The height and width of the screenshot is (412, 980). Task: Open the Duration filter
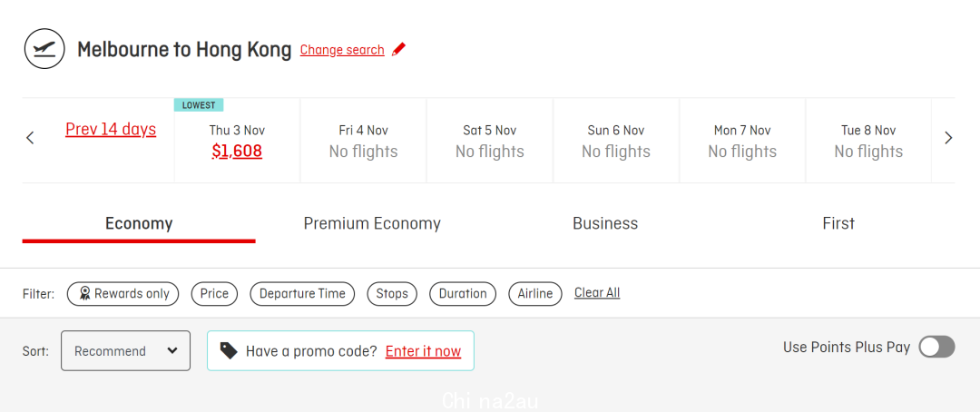point(463,294)
